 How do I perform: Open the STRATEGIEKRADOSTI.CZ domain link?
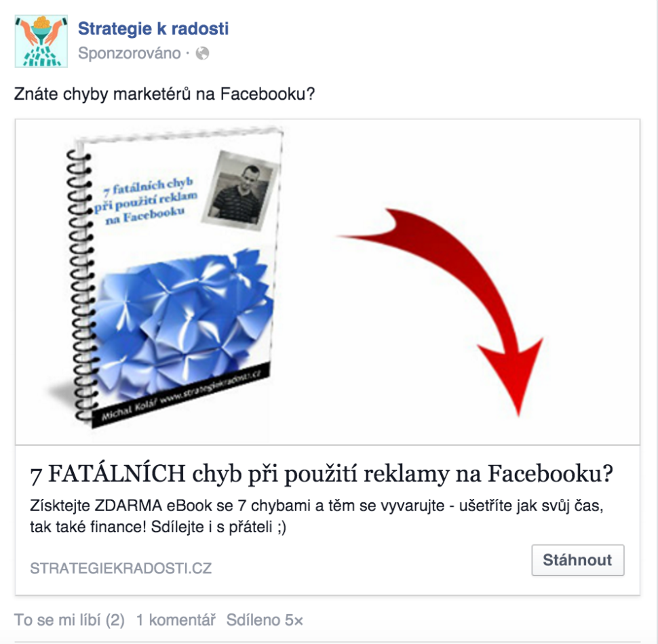click(x=121, y=568)
